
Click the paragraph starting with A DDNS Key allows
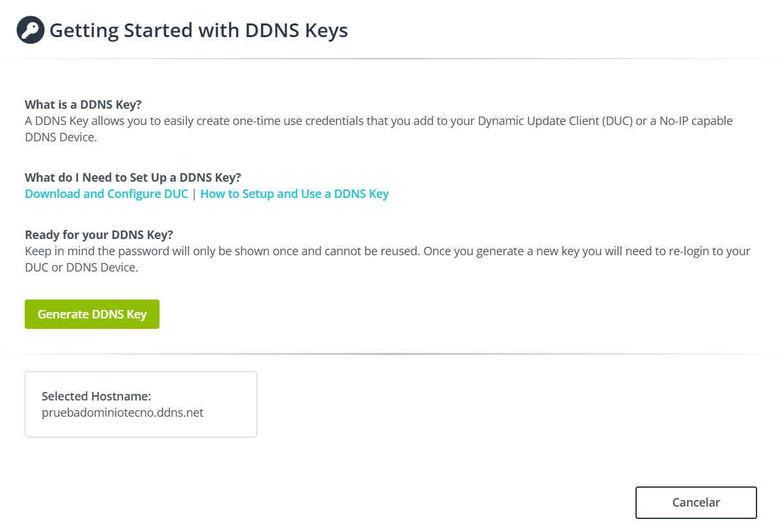(x=378, y=129)
